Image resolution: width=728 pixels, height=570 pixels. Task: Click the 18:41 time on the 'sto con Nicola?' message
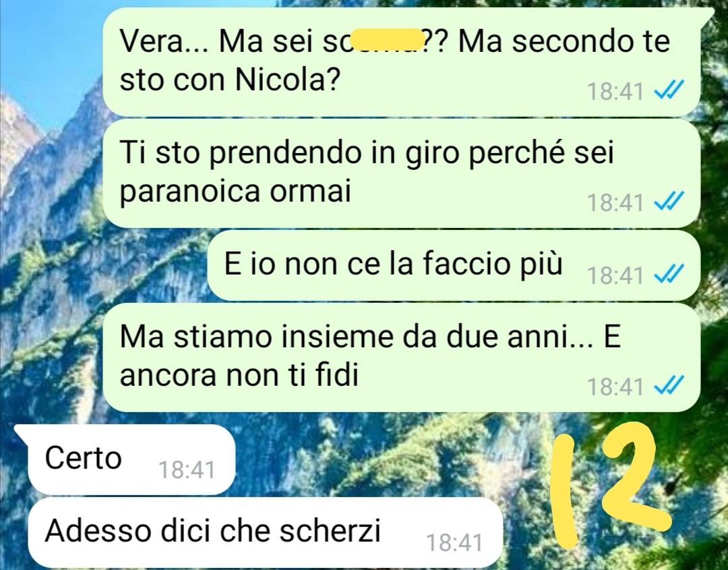[x=615, y=91]
